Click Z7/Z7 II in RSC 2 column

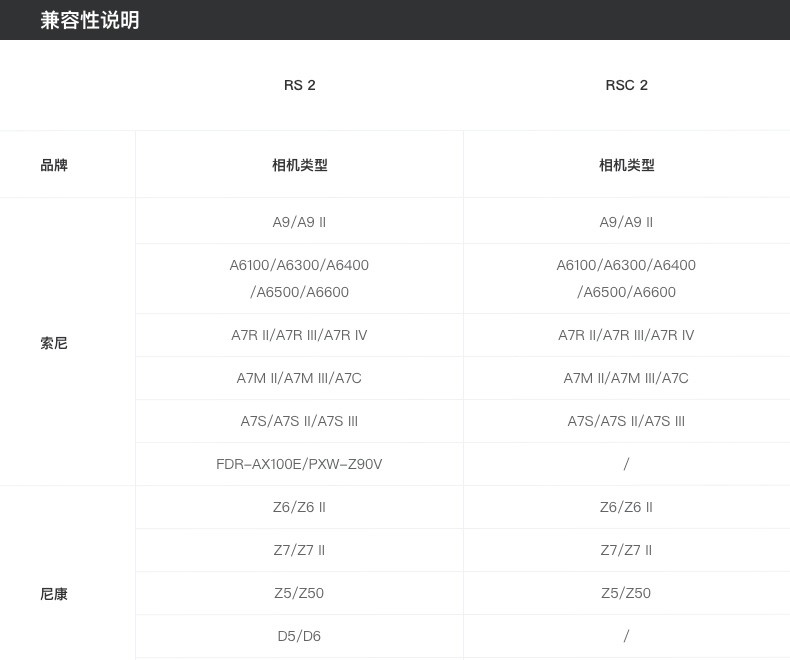[626, 550]
